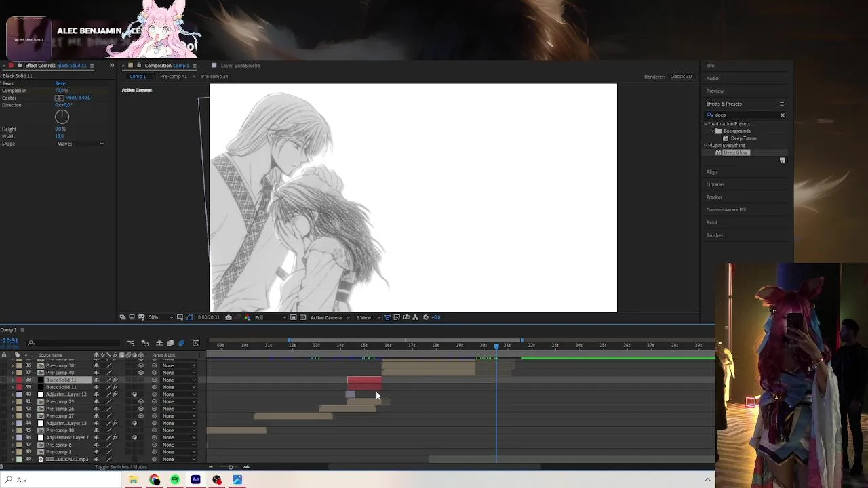The width and height of the screenshot is (868, 488).
Task: Open the Effect Controls panel menu
Action: coord(92,66)
